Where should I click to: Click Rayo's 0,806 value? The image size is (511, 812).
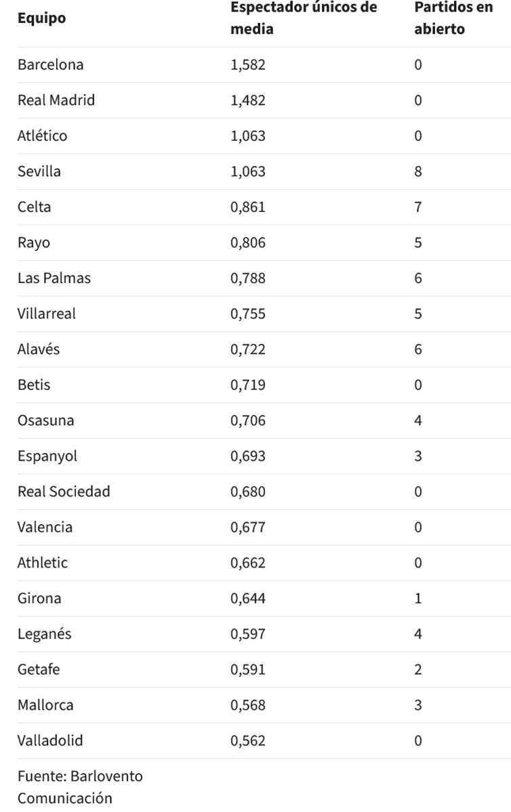[248, 242]
